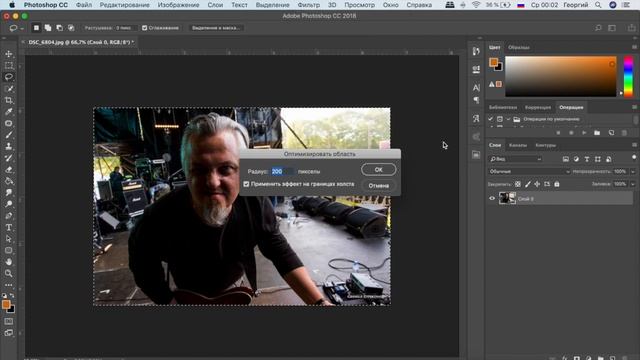Viewport: 640px width, 360px height.
Task: Select the Crop tool
Action: (x=9, y=100)
